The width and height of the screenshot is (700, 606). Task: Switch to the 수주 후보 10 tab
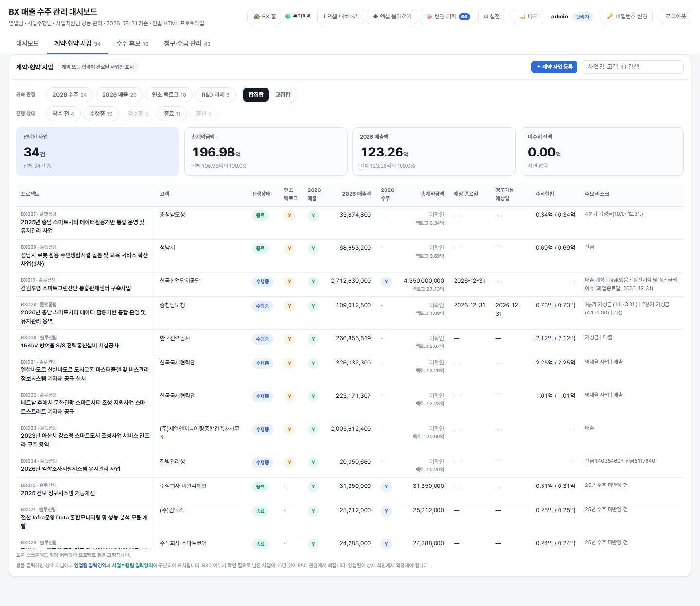[x=132, y=44]
